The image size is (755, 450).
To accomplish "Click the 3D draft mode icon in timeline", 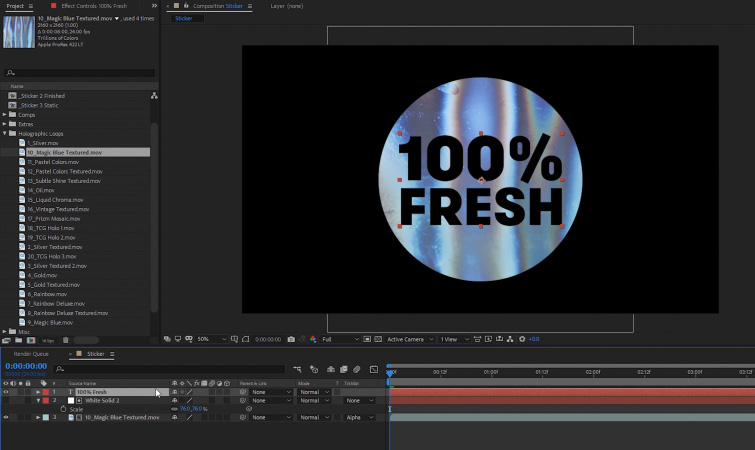I will click(x=314, y=369).
